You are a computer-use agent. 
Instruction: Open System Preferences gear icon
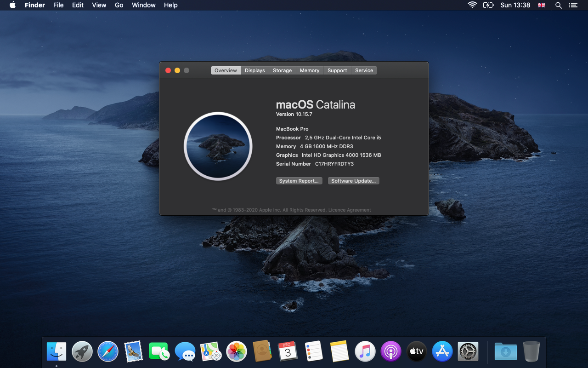[468, 352]
